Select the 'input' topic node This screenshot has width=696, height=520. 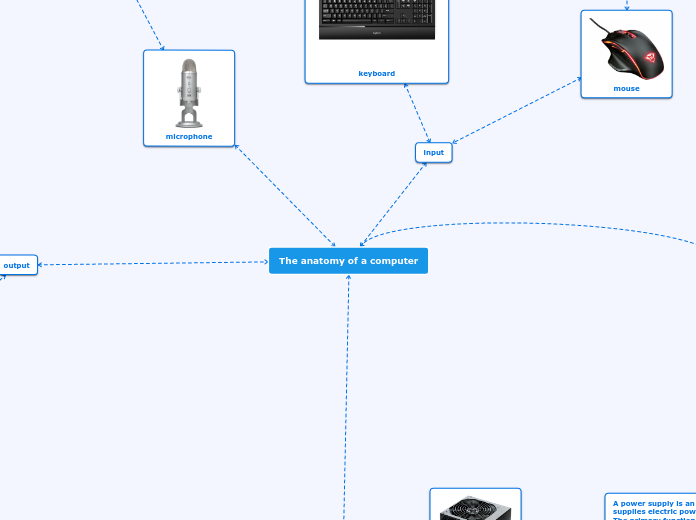coord(434,152)
